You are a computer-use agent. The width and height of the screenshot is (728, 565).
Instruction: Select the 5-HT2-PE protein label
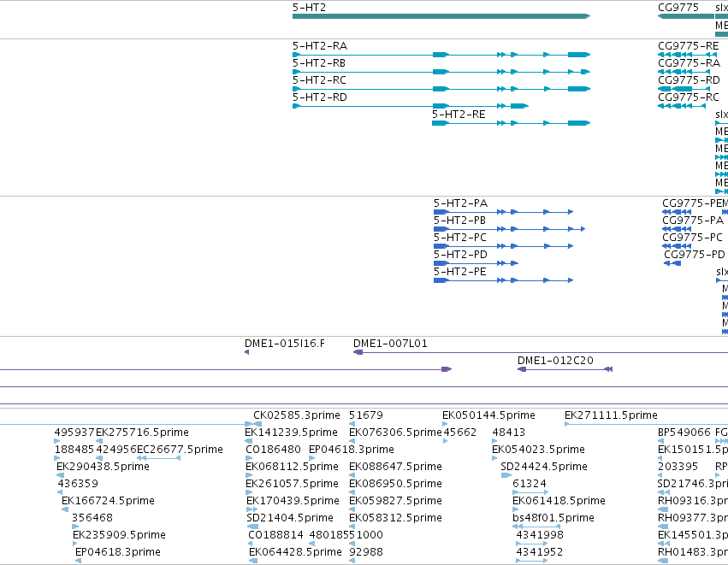[460, 272]
